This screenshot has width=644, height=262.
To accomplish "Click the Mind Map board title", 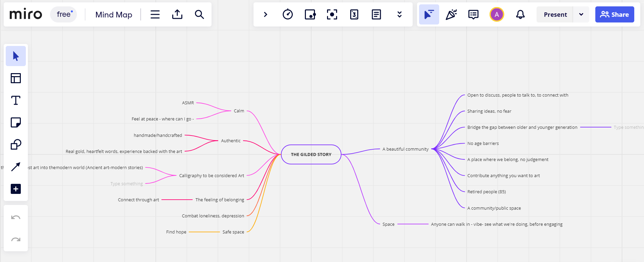I will coord(114,15).
